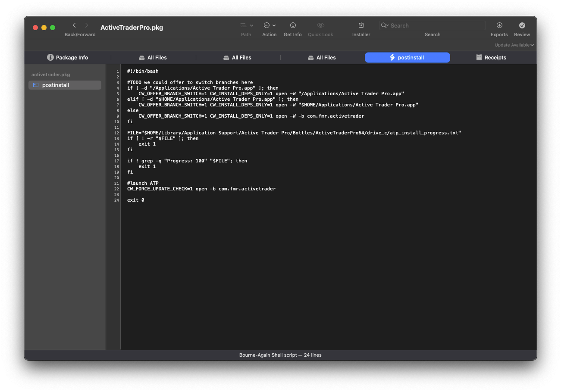561x392 pixels.
Task: Click the else keyword line
Action: (133, 110)
